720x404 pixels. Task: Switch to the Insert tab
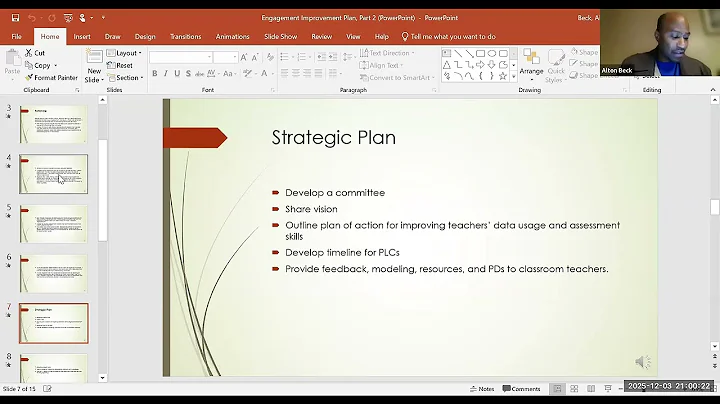[x=82, y=37]
